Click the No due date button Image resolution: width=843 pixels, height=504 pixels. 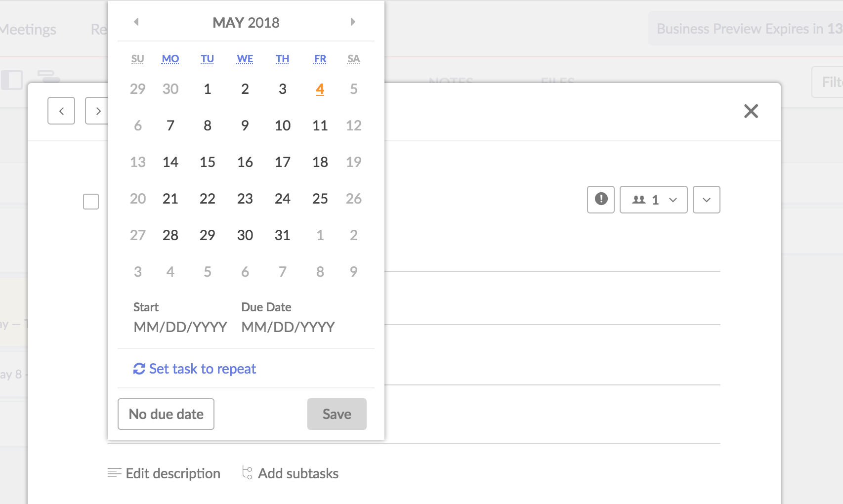coord(166,414)
